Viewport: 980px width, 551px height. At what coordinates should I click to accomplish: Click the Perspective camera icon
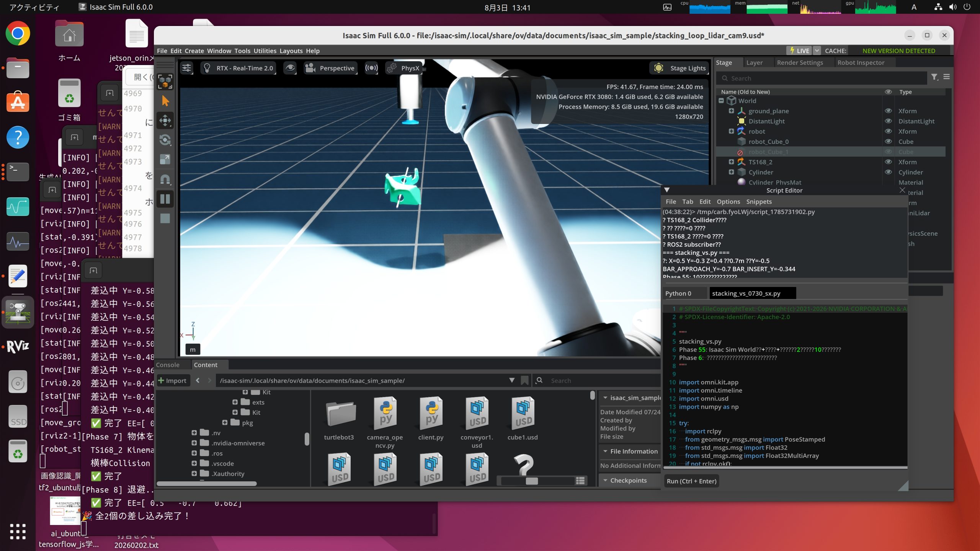[310, 68]
